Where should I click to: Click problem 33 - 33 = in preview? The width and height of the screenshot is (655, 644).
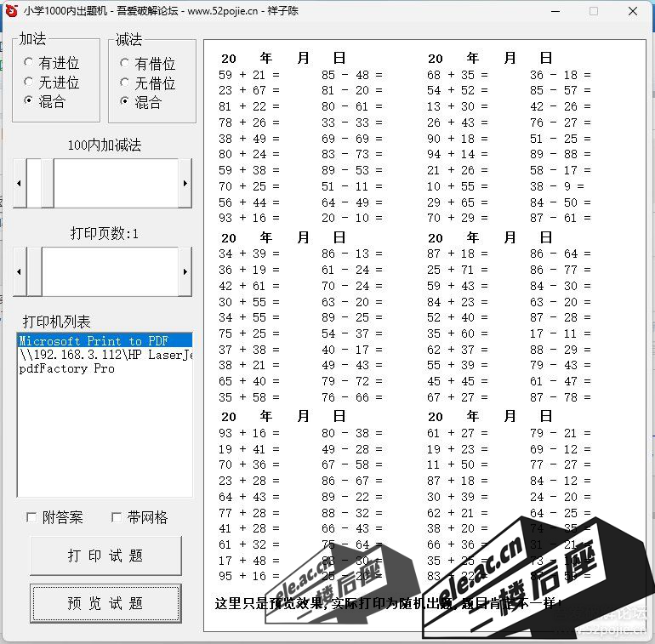point(351,123)
